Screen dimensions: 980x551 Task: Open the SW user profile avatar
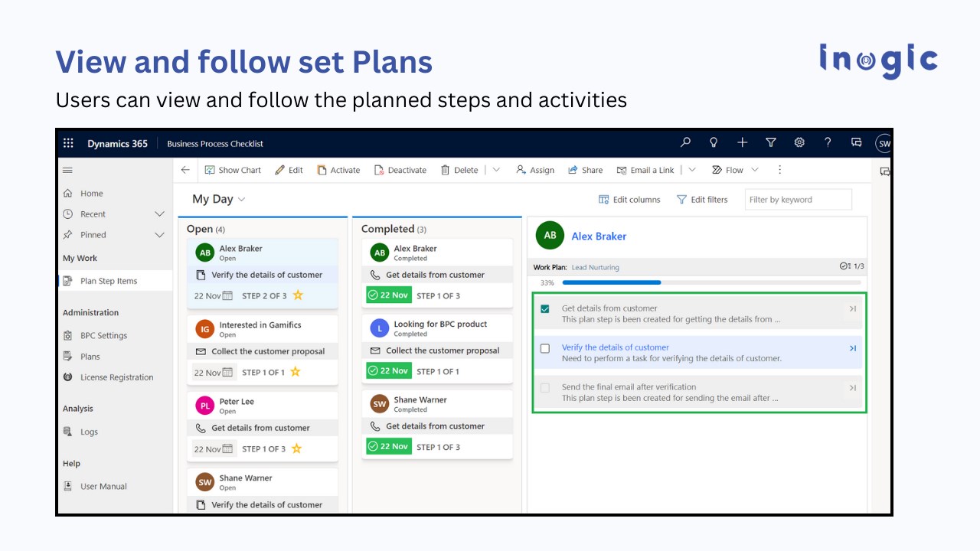coord(884,143)
